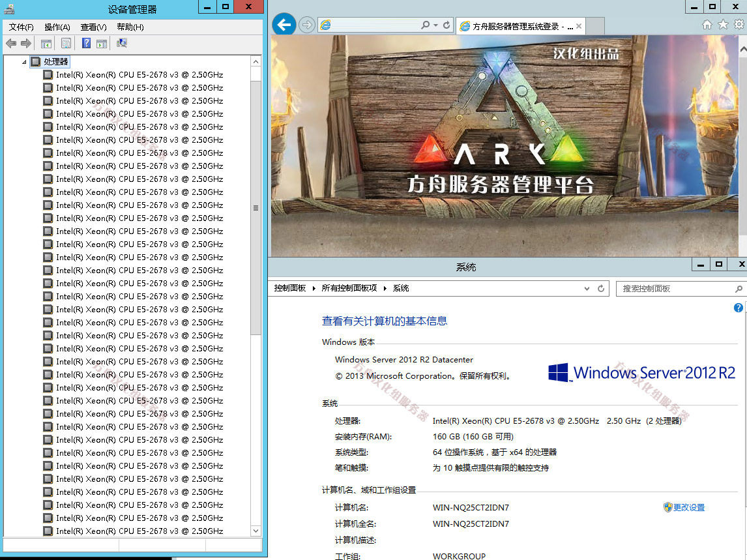
Task: Open the address bar search dropdown arrow
Action: tap(435, 25)
